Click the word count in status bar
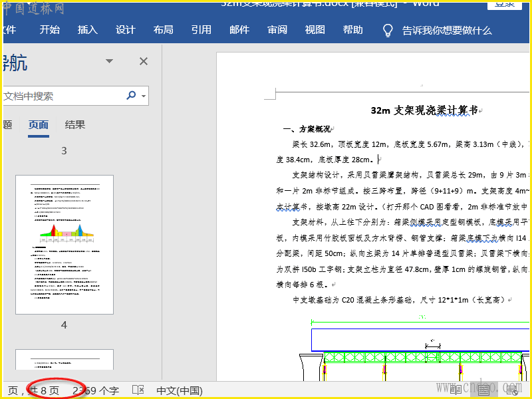This screenshot has width=532, height=399. 96,390
